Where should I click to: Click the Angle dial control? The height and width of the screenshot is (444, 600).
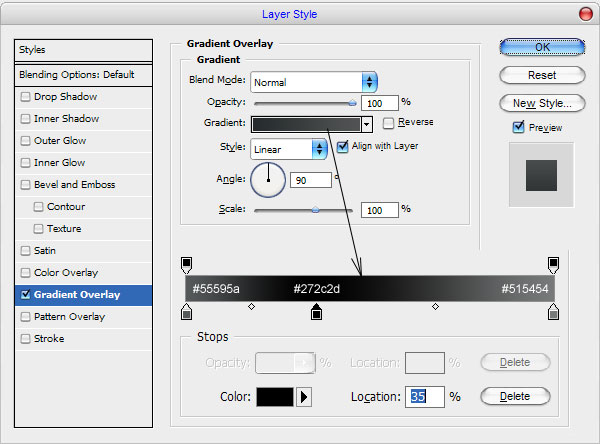[268, 180]
